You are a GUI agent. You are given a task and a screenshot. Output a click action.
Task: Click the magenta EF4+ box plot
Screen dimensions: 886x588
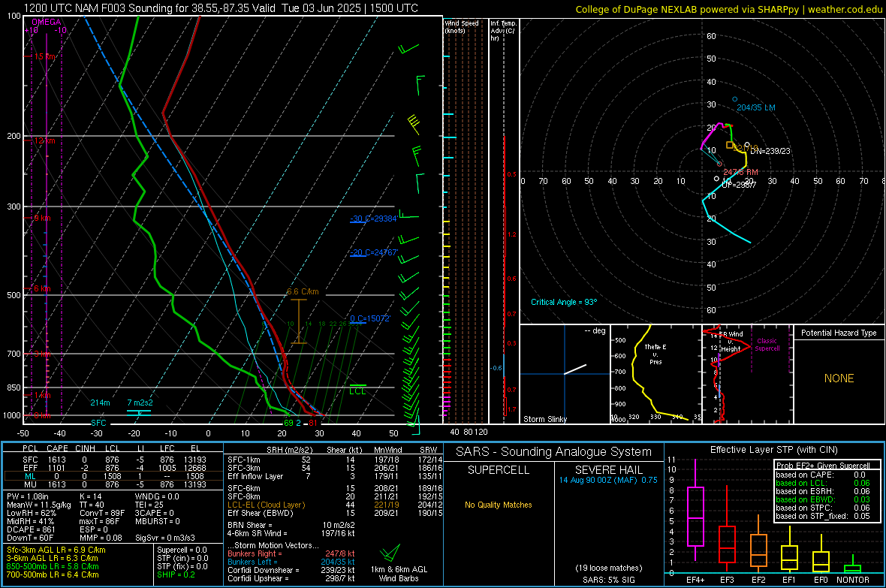pos(695,510)
